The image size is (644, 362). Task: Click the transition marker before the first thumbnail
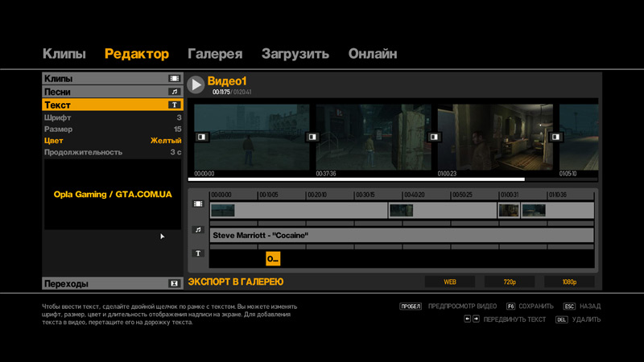201,138
